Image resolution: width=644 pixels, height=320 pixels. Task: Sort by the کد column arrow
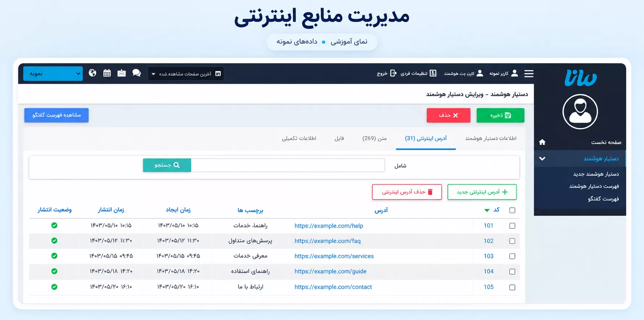tap(487, 210)
